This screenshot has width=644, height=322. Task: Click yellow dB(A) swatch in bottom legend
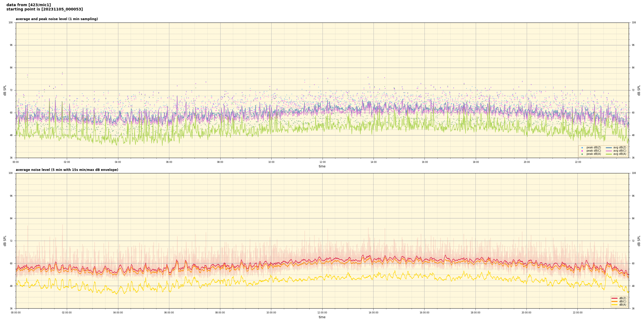click(614, 305)
